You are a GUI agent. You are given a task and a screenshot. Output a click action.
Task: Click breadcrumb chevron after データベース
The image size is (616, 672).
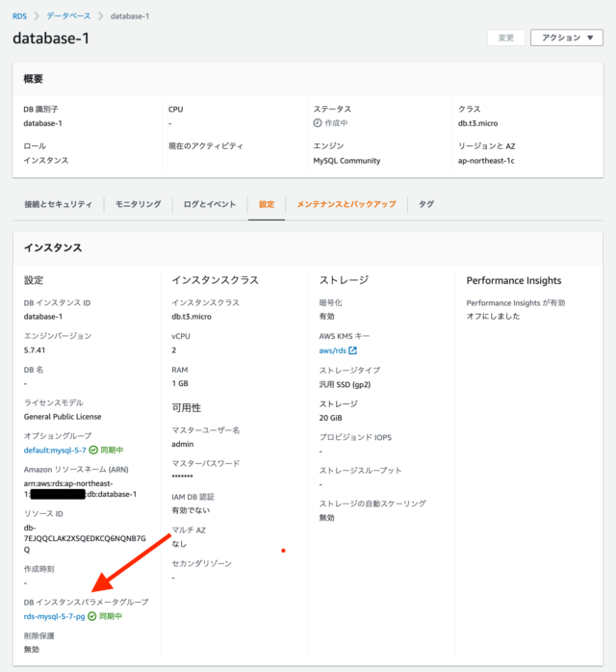[x=101, y=16]
